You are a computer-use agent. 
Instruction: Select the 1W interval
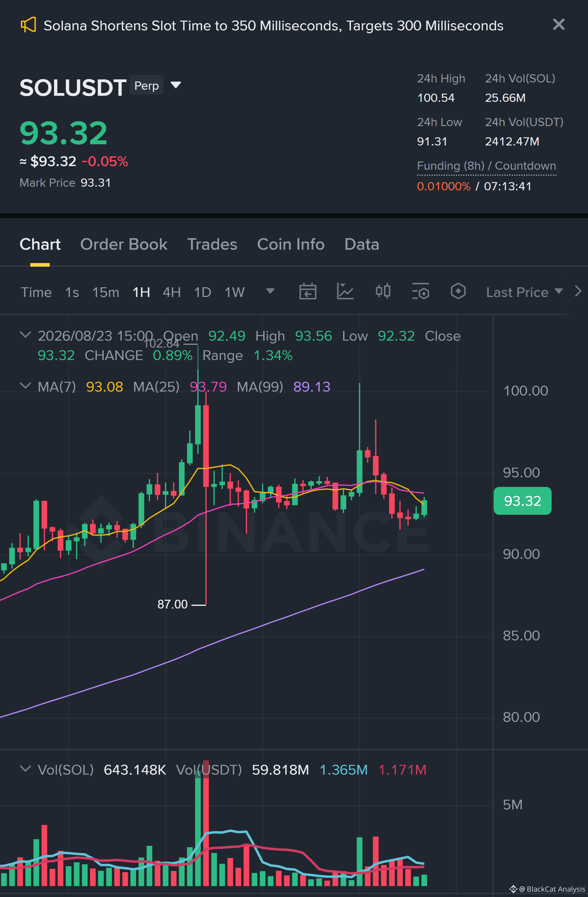(x=235, y=292)
